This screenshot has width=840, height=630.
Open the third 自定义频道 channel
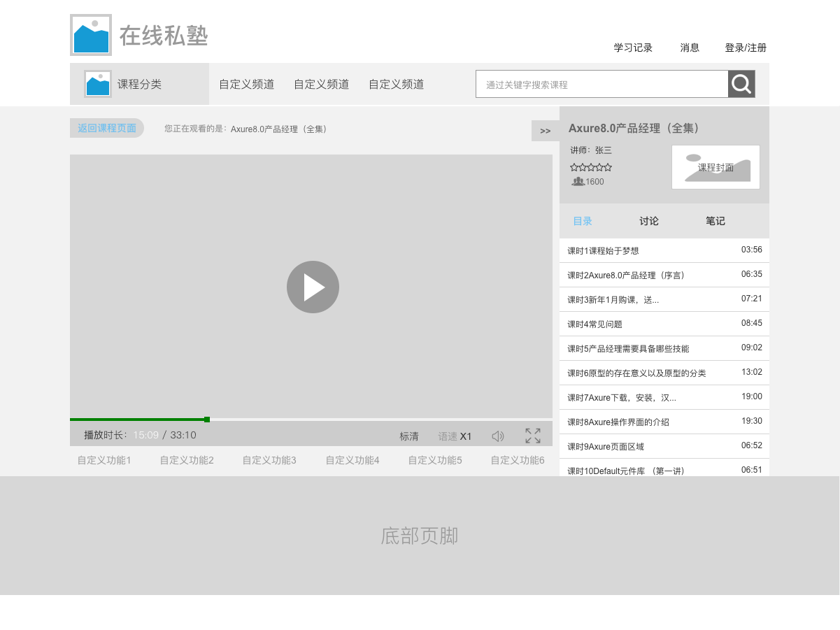396,84
